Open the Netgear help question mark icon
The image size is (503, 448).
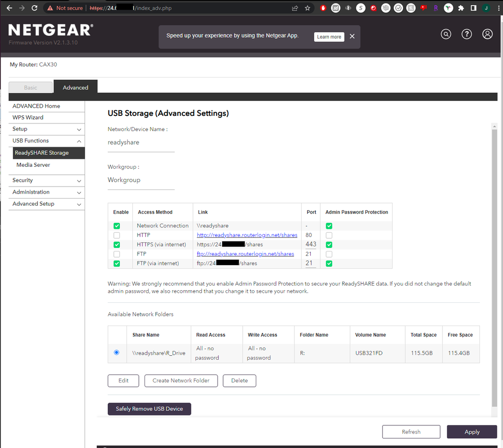(x=466, y=34)
